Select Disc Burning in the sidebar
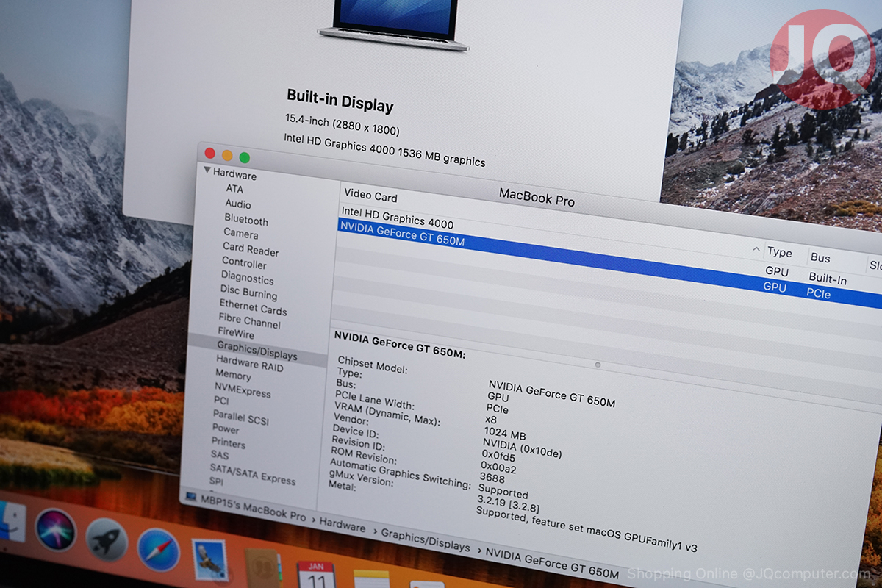Screen dimensions: 882x588 pos(248,293)
